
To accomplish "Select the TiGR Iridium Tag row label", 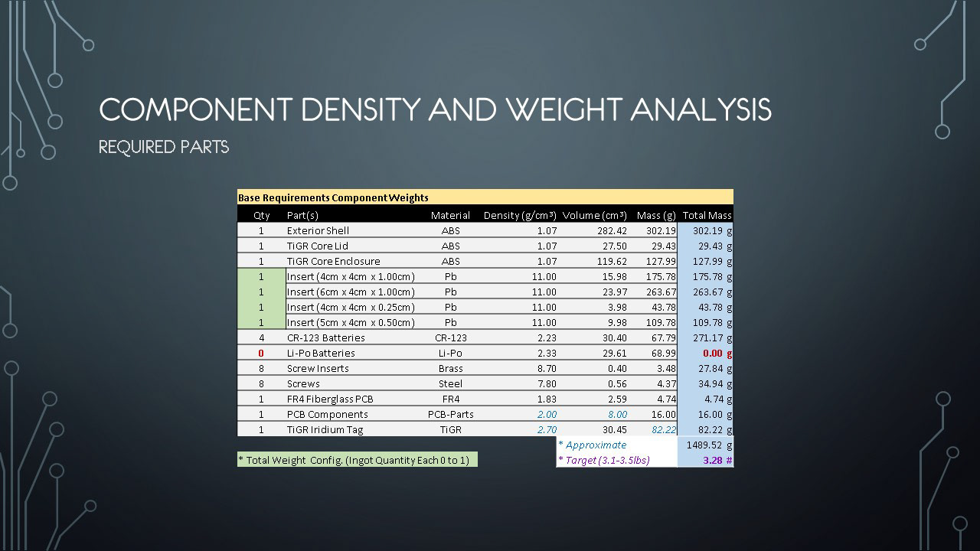I will coord(325,429).
